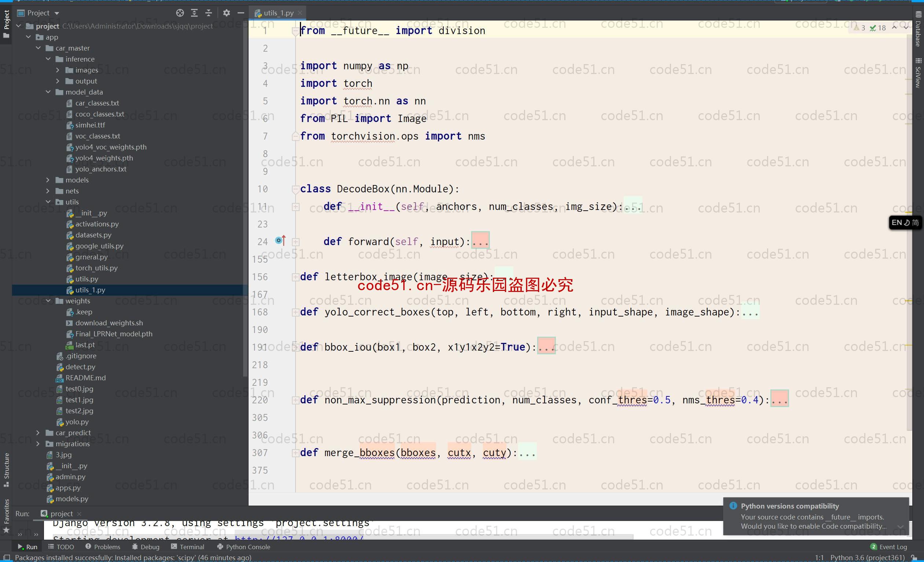Select utils.py file in project tree

pos(86,278)
